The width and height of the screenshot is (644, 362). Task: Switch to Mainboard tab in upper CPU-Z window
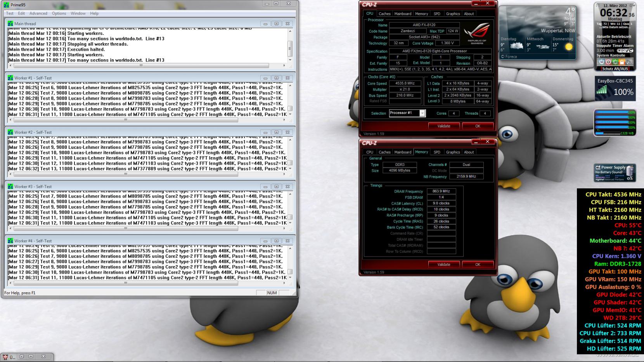coord(403,14)
